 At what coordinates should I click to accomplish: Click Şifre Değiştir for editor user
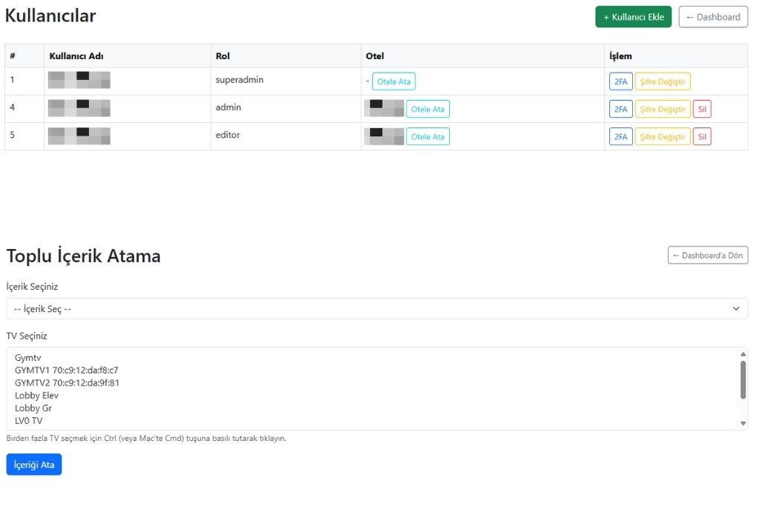[x=662, y=136]
